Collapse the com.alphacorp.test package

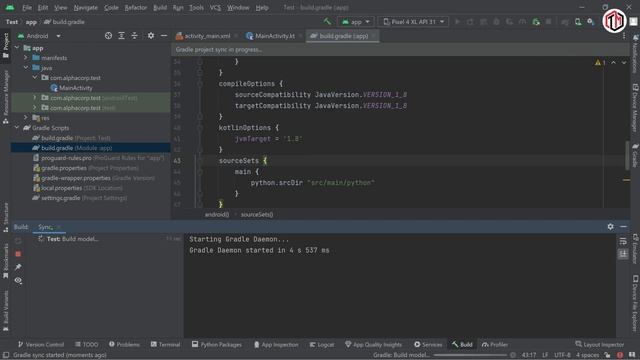(35, 78)
